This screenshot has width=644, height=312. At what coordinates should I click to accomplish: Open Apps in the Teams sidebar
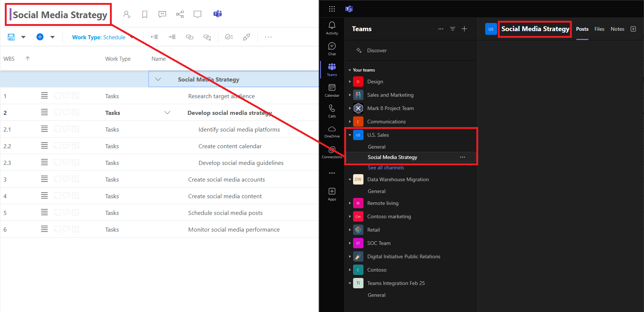click(x=332, y=194)
